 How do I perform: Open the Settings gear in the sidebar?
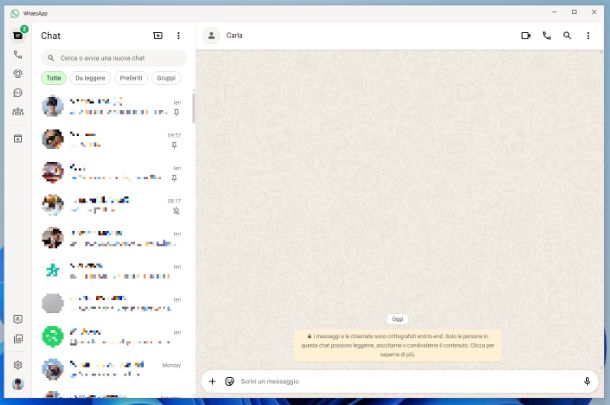[18, 365]
